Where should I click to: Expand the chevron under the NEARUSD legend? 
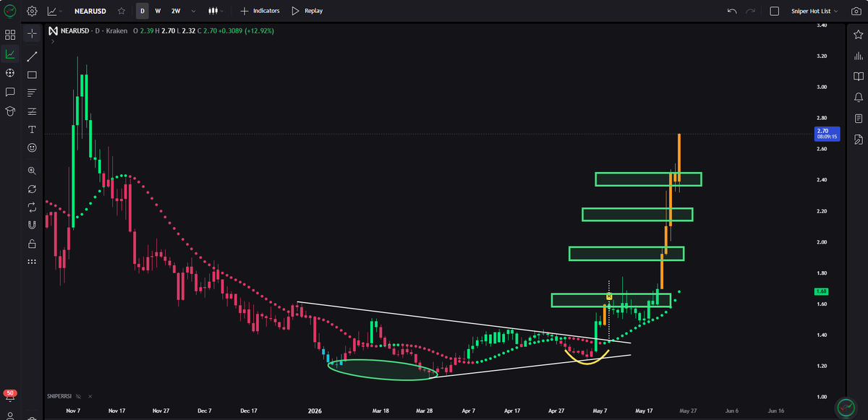52,42
